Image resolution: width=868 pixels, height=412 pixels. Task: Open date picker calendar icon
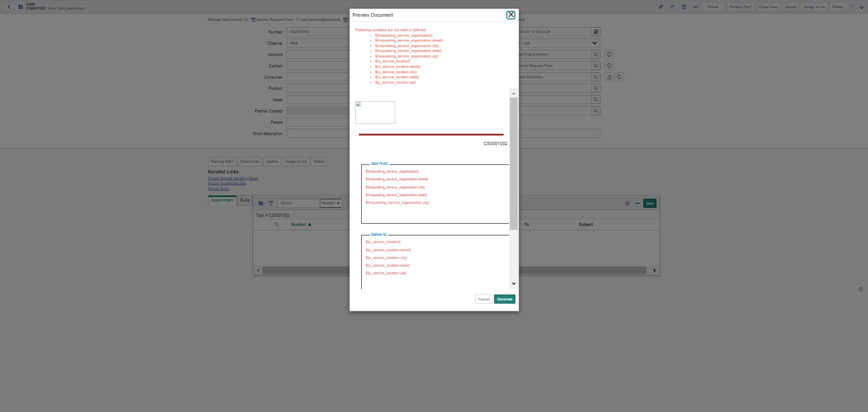pyautogui.click(x=596, y=32)
